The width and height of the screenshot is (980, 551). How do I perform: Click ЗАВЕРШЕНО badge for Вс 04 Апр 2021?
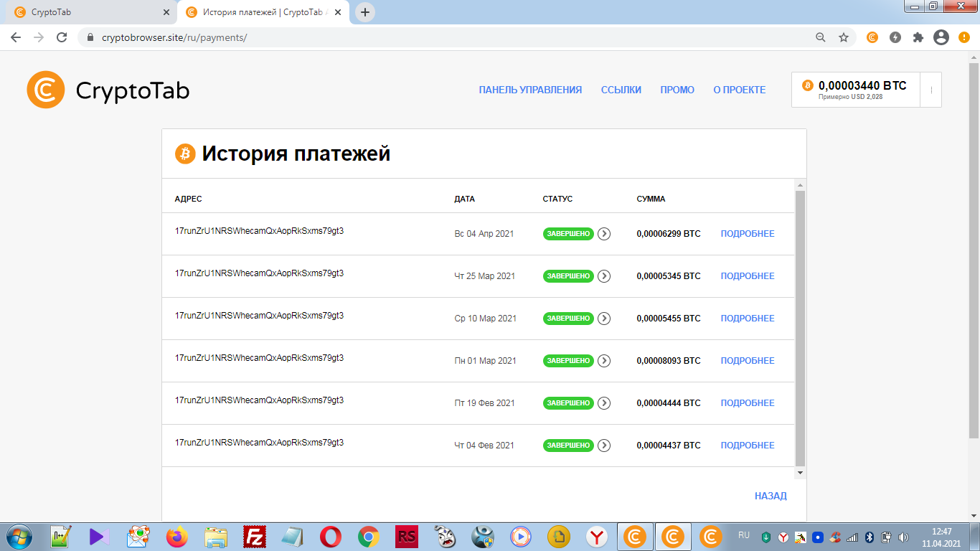tap(568, 234)
